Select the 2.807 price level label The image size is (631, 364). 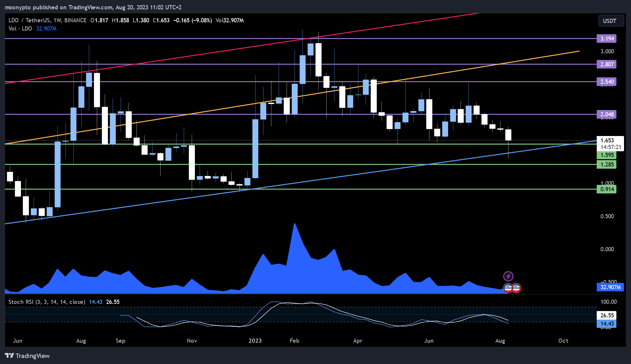point(607,64)
